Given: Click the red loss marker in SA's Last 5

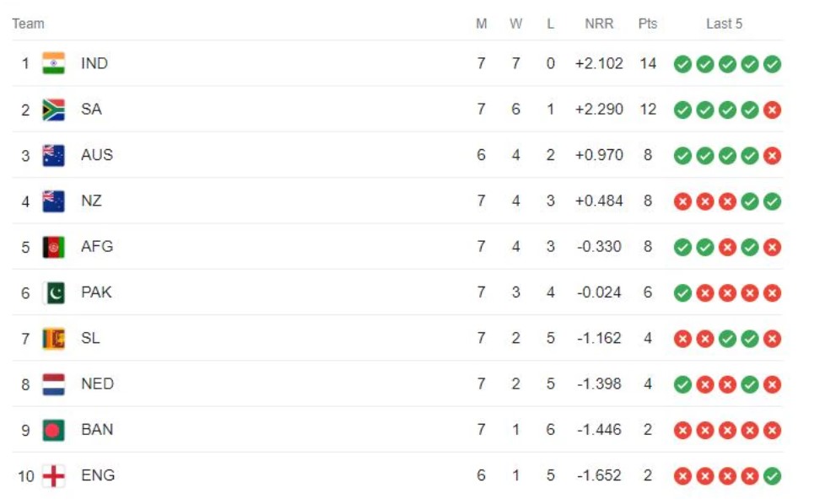Looking at the screenshot, I should pos(772,110).
